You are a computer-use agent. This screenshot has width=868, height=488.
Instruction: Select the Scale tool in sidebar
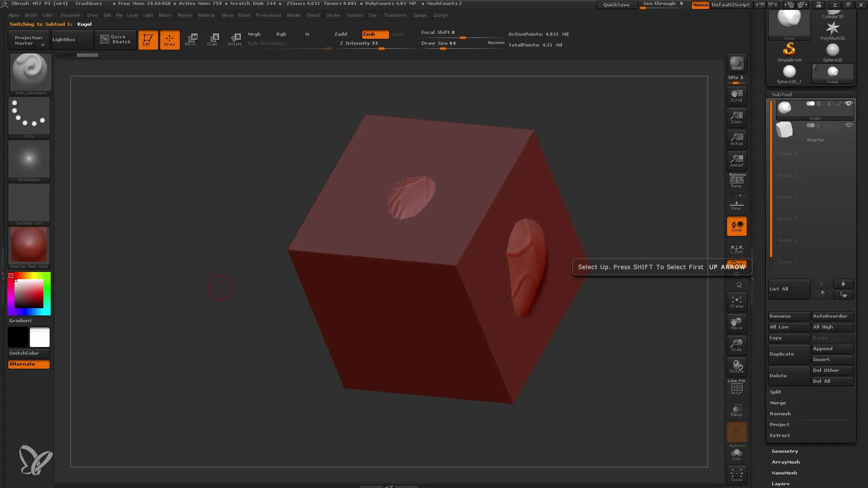pos(737,346)
